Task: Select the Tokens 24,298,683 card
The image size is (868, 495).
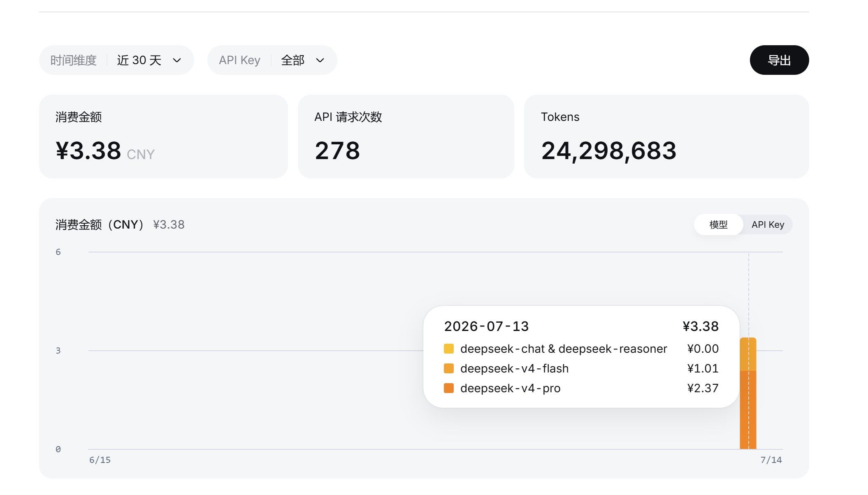Action: pyautogui.click(x=666, y=136)
